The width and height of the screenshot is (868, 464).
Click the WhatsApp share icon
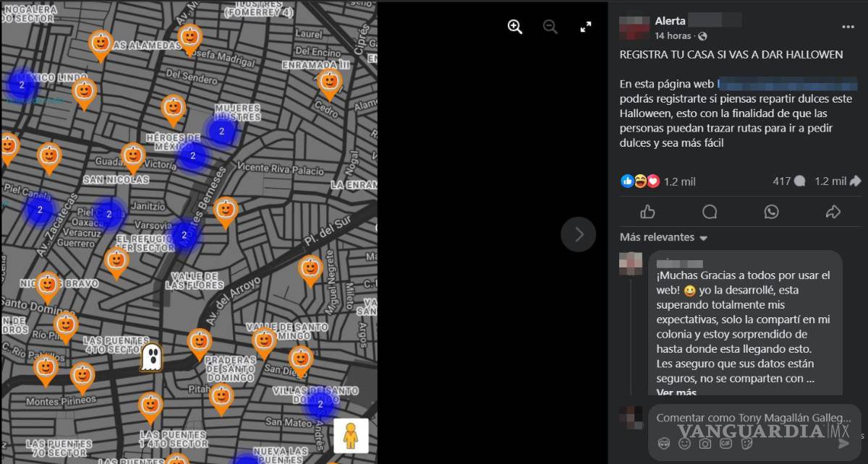coord(772,212)
